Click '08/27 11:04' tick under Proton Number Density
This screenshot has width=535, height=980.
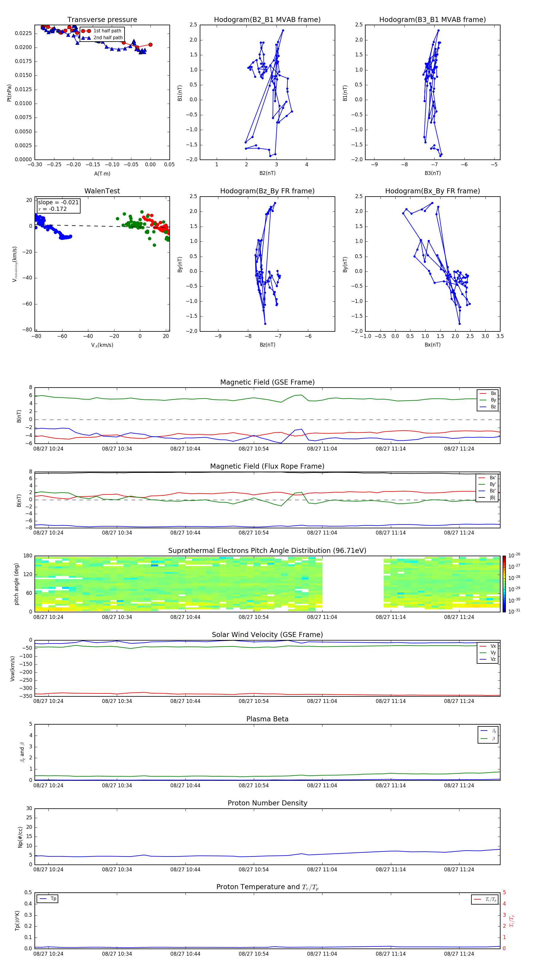[x=322, y=869]
